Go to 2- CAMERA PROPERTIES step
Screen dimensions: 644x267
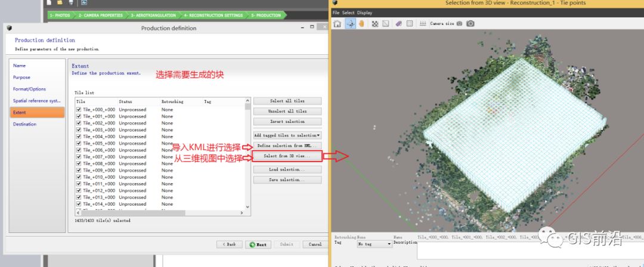click(x=100, y=15)
